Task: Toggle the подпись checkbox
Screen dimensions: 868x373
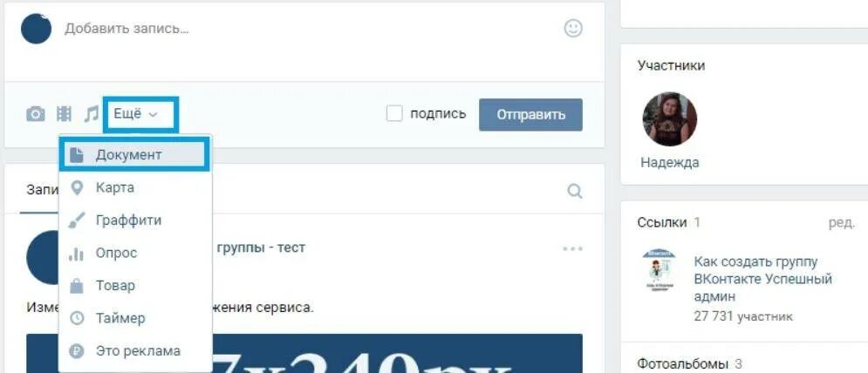Action: click(394, 114)
